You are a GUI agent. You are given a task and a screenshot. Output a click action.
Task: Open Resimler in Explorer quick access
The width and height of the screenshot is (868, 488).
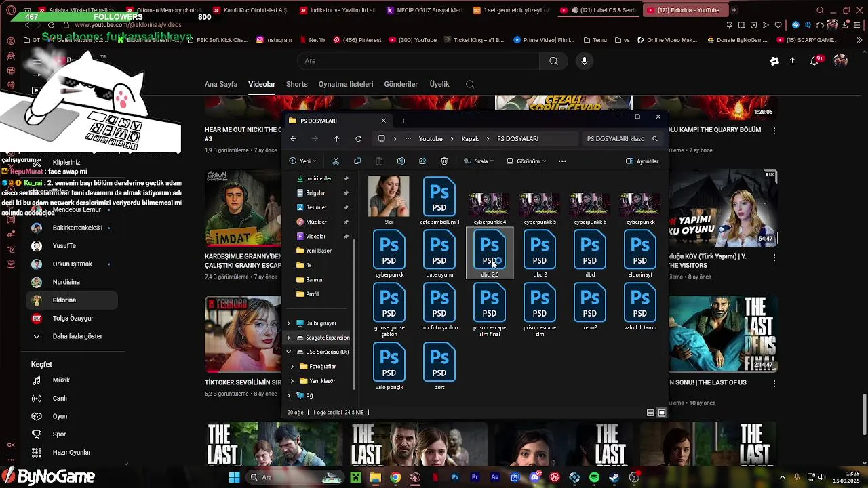316,207
